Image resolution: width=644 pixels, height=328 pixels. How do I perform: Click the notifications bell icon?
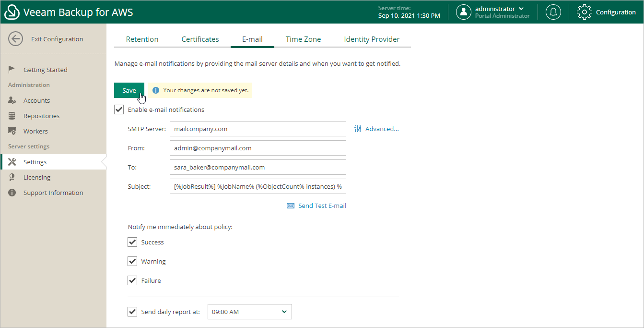tap(553, 12)
